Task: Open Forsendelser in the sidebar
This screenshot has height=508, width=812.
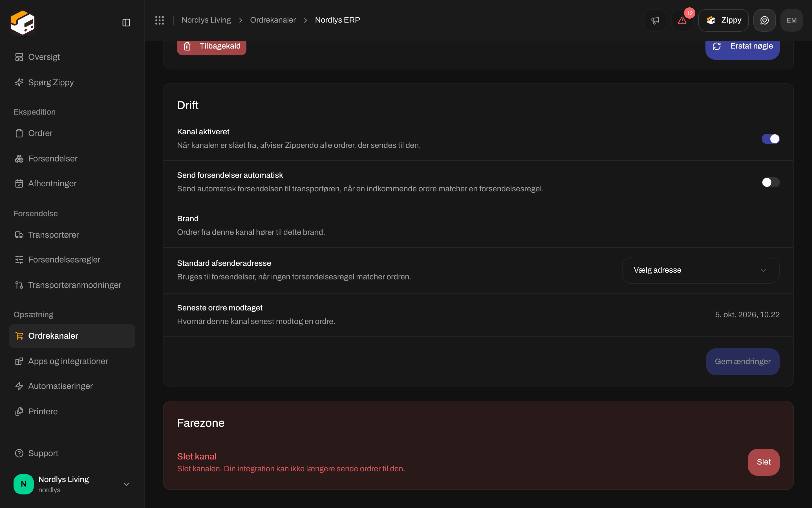Action: 72,159
